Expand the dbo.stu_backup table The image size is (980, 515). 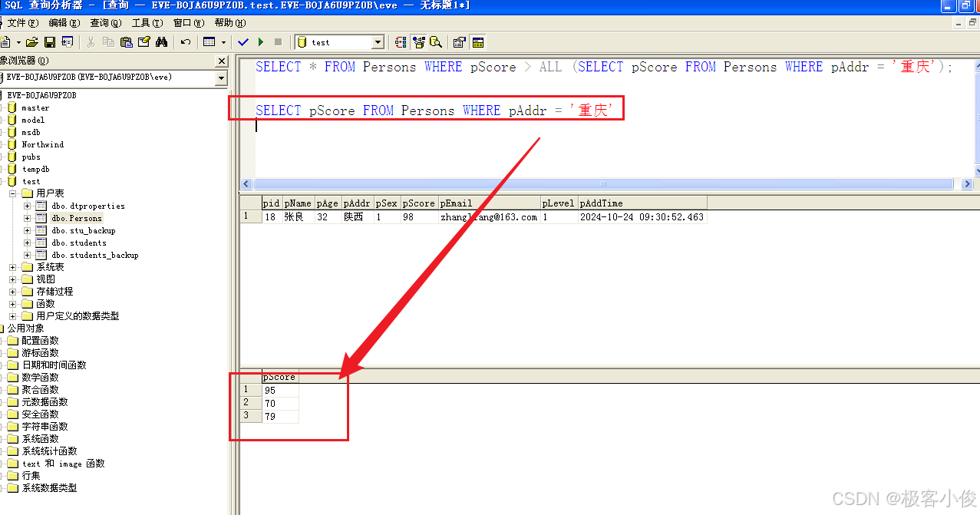coord(28,230)
